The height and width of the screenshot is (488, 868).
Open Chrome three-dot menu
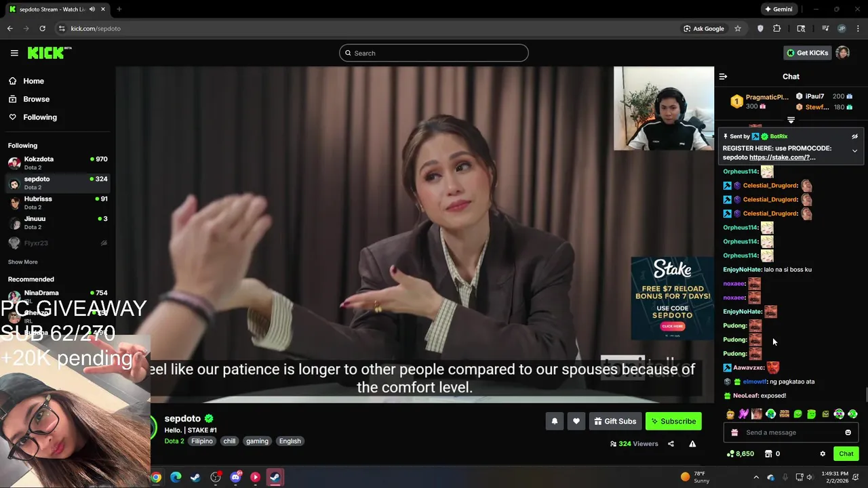coord(858,28)
